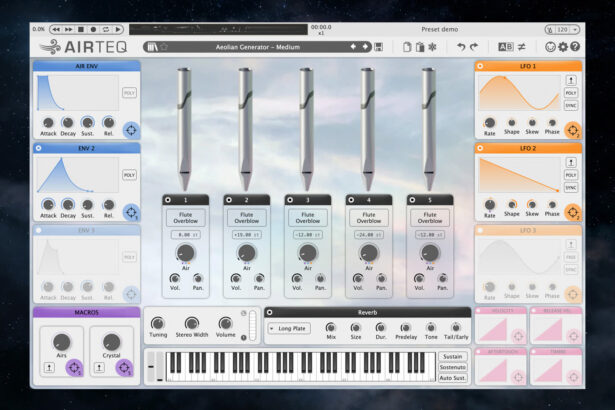Viewport: 615px width, 410px height.
Task: Open the Long Plate reverb type dropdown
Action: (x=289, y=328)
